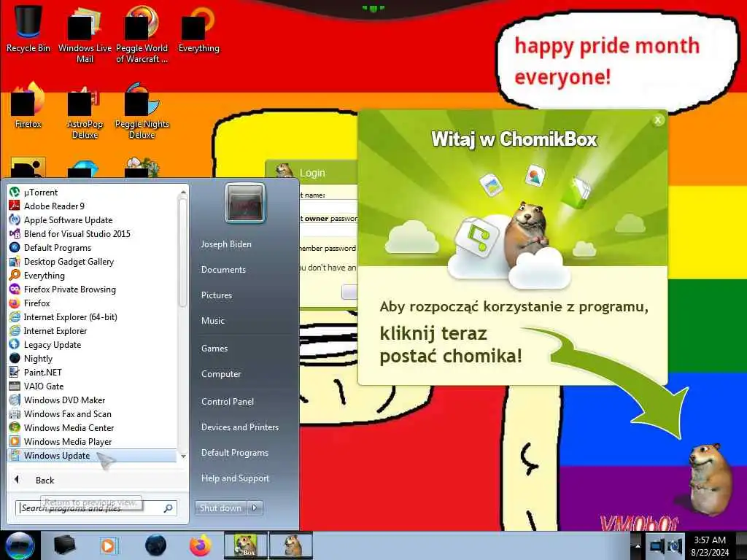Image resolution: width=747 pixels, height=560 pixels.
Task: Show hidden tray icons arrow
Action: click(638, 546)
